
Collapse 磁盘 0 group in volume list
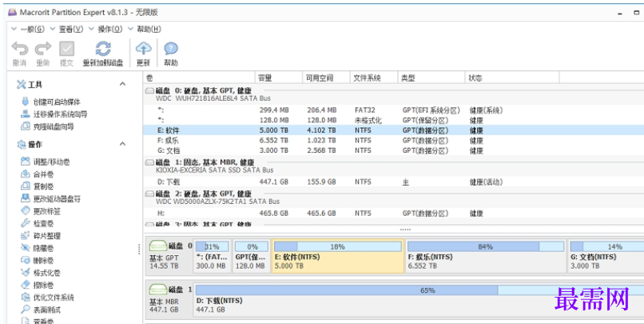pyautogui.click(x=150, y=90)
